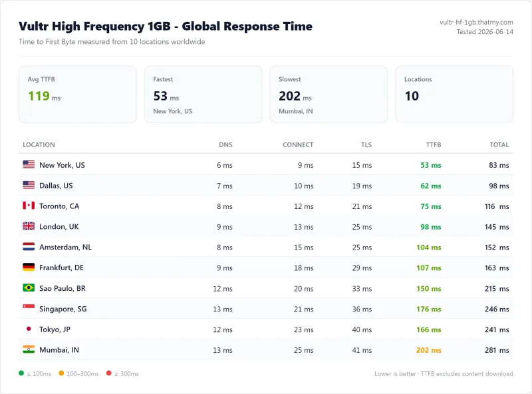Open the Locations 10 card
Viewport: 532px width, 394px height.
[x=454, y=95]
